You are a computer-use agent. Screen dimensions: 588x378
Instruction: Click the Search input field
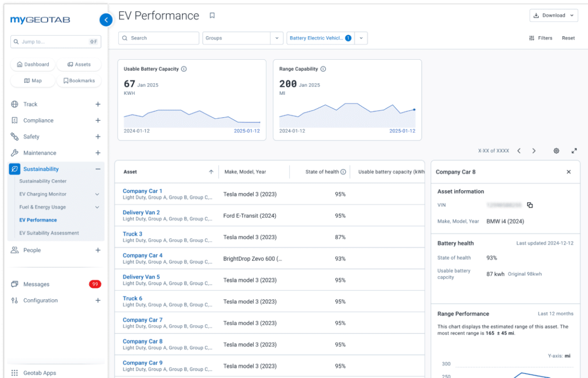[159, 38]
